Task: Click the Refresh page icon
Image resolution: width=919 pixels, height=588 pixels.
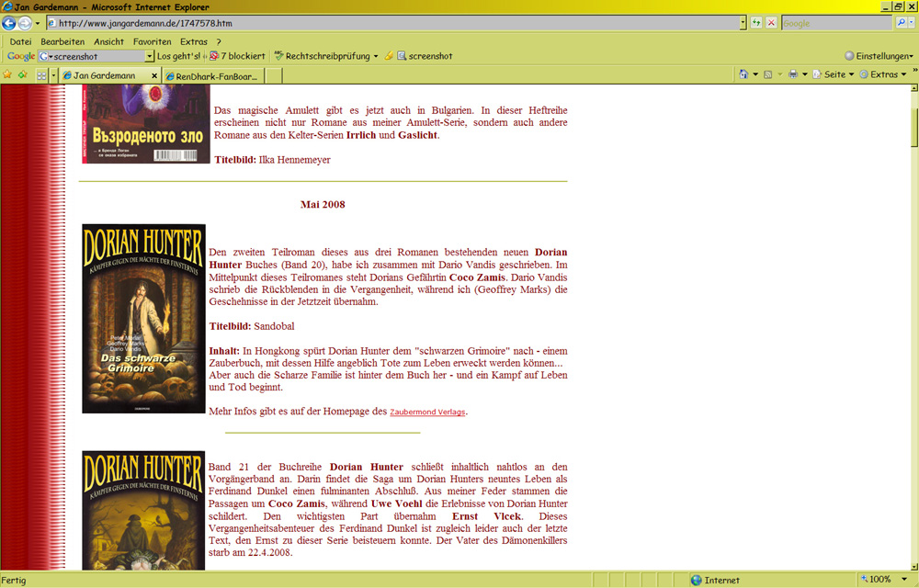Action: tap(756, 23)
